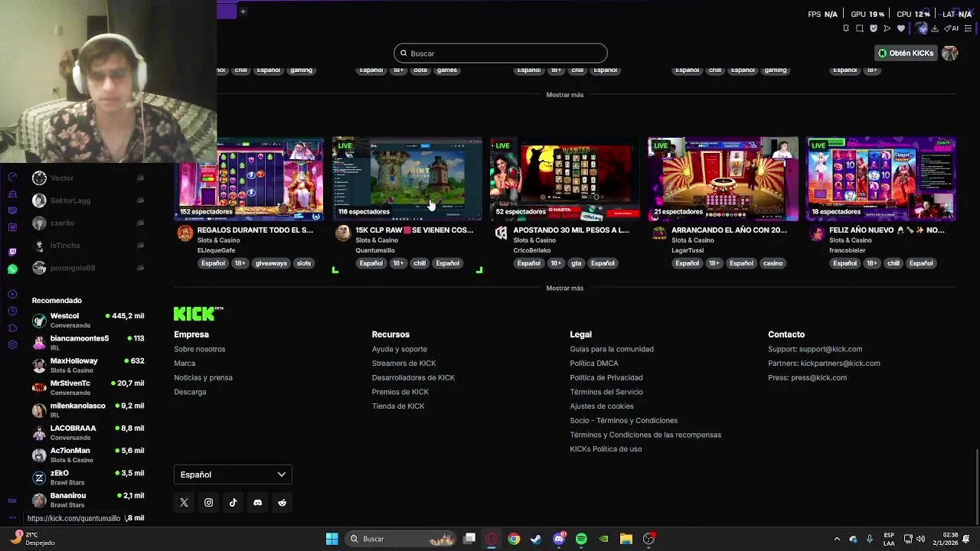Click Mostrar más above the slots row
Viewport: 980px width, 551px height.
(x=564, y=95)
